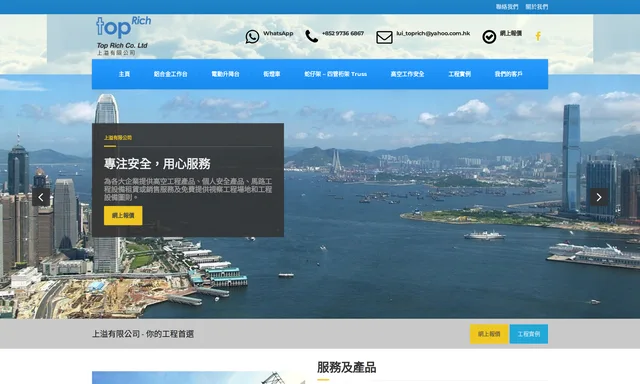Open the 我們的客戶 menu item
This screenshot has width=640, height=384.
[x=508, y=74]
